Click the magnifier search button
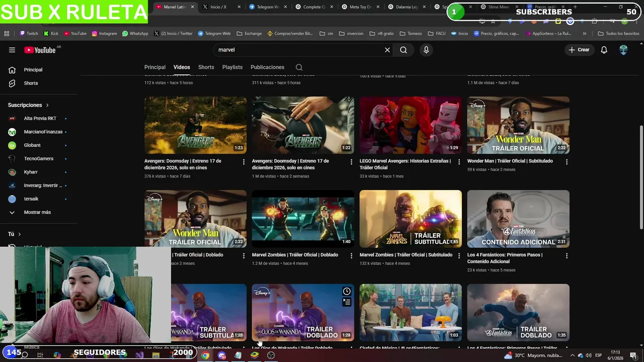Image resolution: width=644 pixels, height=362 pixels. click(404, 50)
